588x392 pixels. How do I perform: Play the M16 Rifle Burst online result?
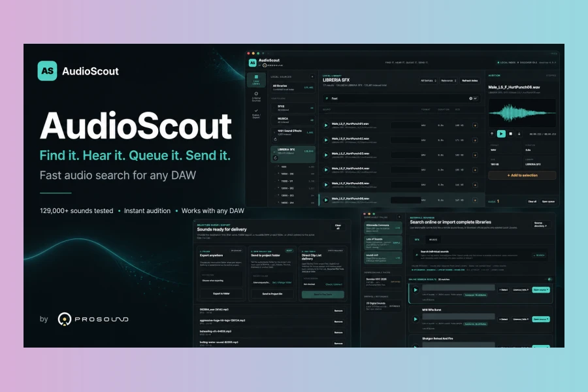coord(415,319)
